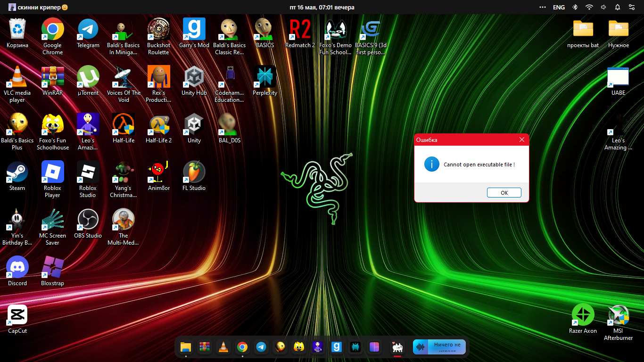Viewport: 644px width, 362px height.
Task: Select the FL Studio desktop shortcut
Action: (x=194, y=176)
